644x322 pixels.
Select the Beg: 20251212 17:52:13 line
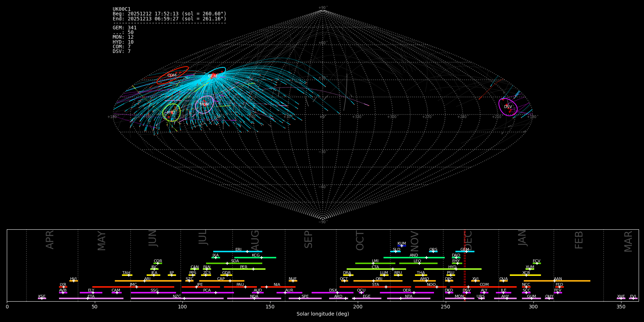(x=170, y=14)
